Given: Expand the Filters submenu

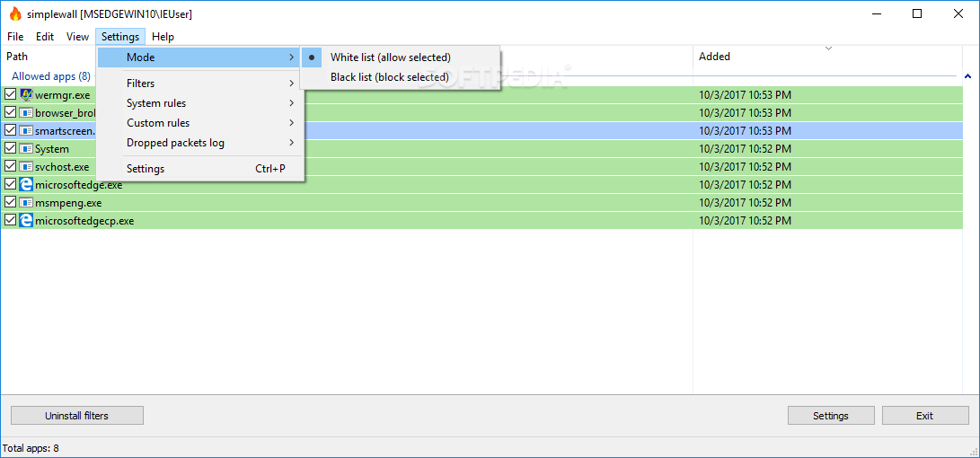Looking at the screenshot, I should point(200,84).
